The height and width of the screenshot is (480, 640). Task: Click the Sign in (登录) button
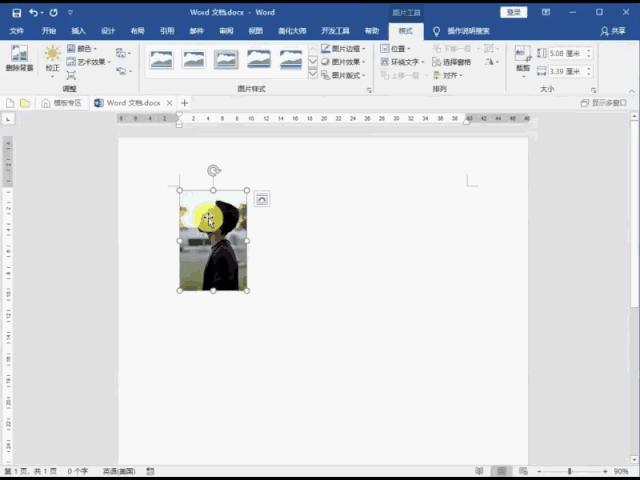[x=513, y=12]
